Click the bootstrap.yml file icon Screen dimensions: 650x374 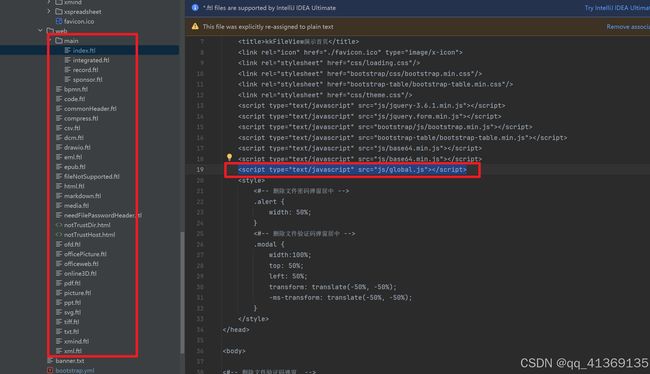tap(50, 370)
